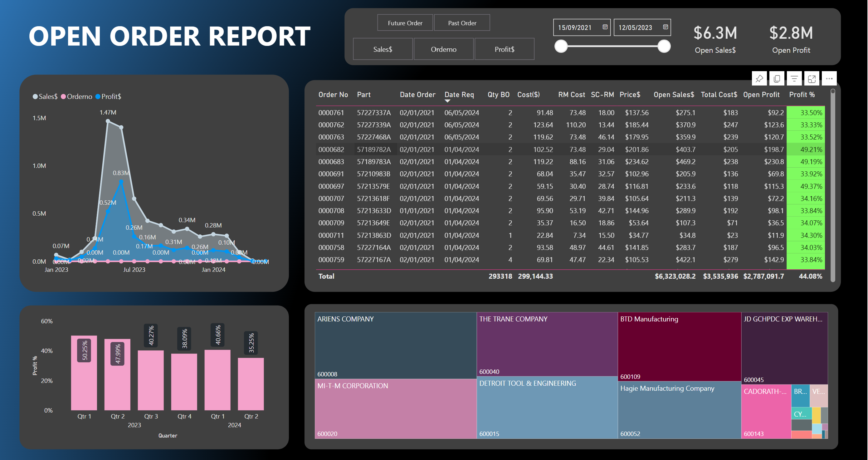Click the right date slider handle
Image resolution: width=868 pixels, height=460 pixels.
click(664, 46)
